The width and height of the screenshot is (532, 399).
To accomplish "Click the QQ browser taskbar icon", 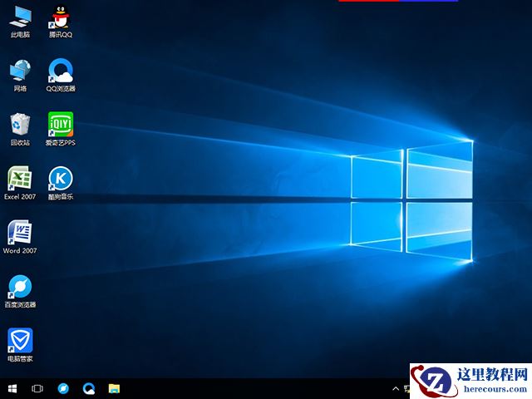I will pyautogui.click(x=89, y=388).
